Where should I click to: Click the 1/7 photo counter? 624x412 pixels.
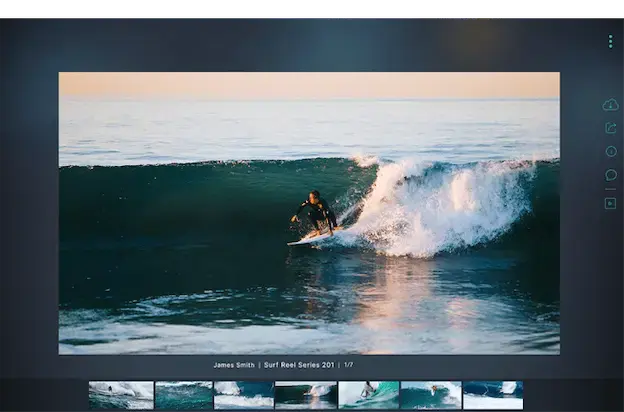pyautogui.click(x=348, y=365)
